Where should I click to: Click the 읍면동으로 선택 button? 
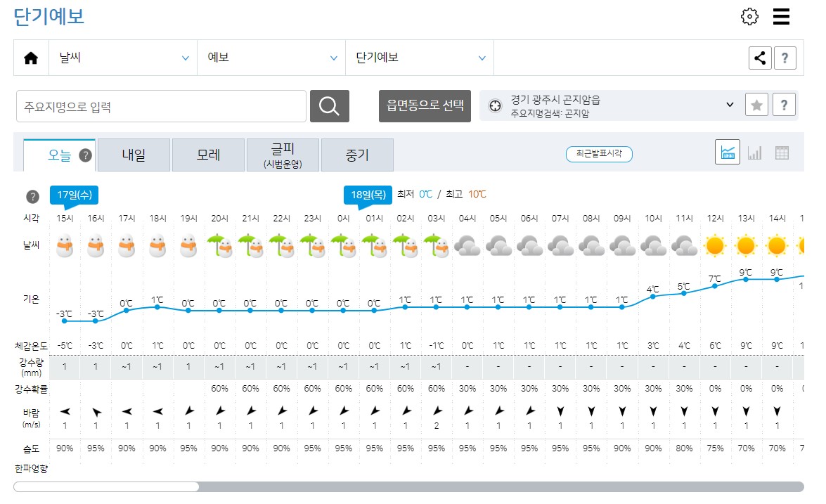click(x=425, y=106)
